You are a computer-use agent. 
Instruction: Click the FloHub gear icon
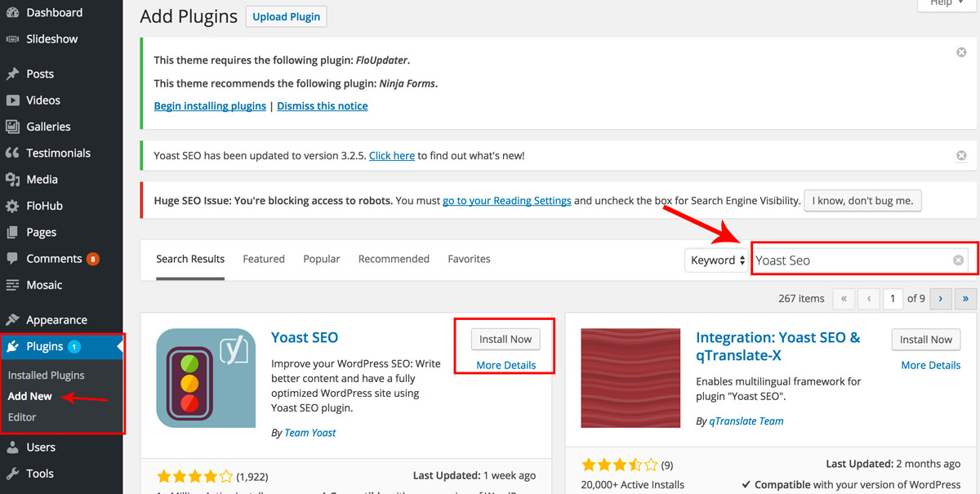(x=12, y=206)
